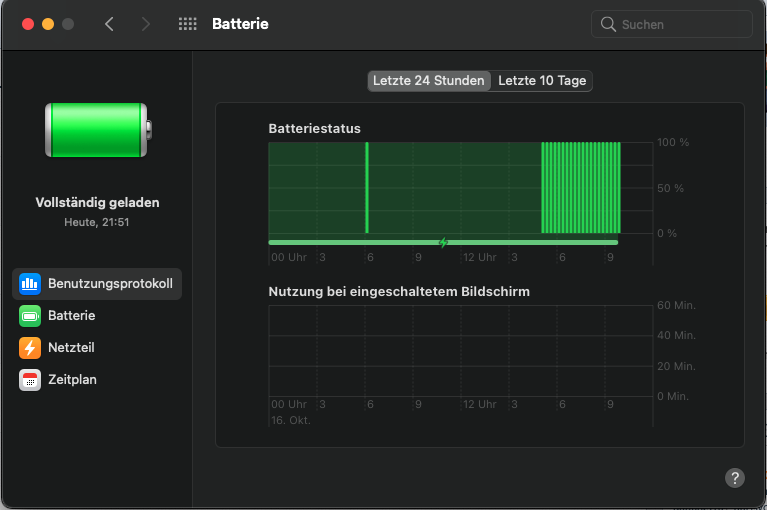Select the green Batterie sidebar icon

tap(30, 315)
